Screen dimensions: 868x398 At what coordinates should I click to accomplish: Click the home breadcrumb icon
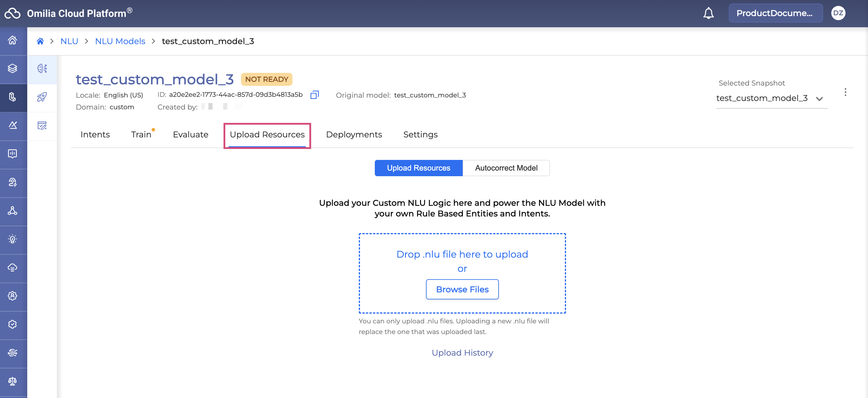[x=40, y=41]
